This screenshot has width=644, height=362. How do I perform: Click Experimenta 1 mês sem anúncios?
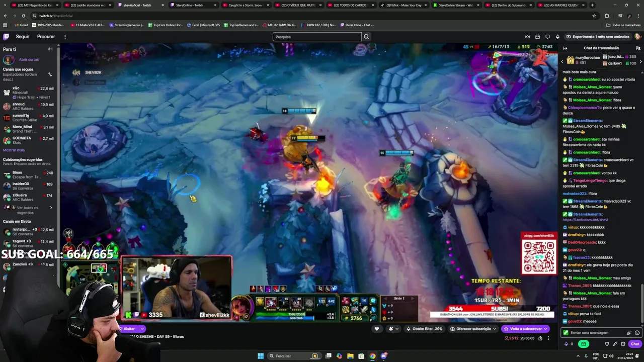coord(598,37)
